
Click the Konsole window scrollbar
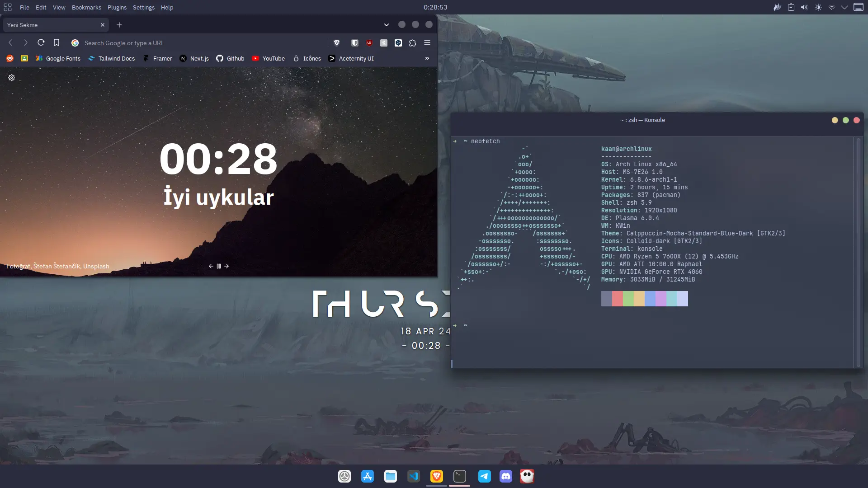tap(858, 252)
